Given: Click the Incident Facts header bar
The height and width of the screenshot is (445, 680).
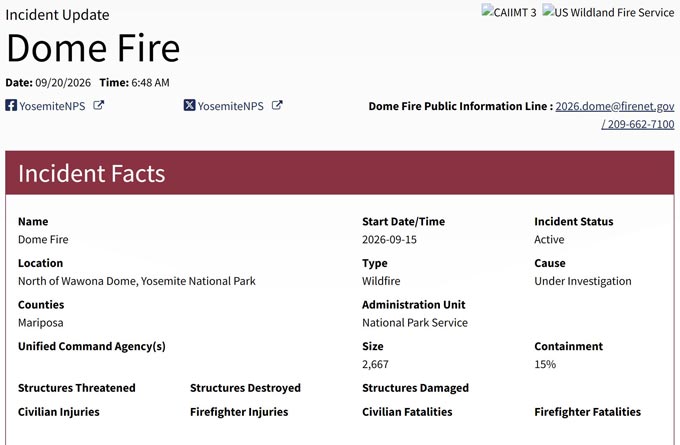Looking at the screenshot, I should pos(340,173).
